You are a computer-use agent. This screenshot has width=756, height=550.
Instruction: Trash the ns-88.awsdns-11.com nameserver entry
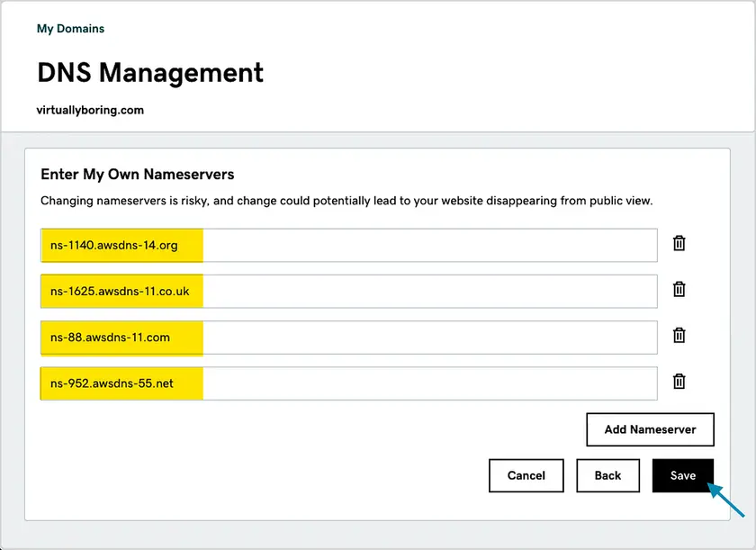pyautogui.click(x=679, y=336)
